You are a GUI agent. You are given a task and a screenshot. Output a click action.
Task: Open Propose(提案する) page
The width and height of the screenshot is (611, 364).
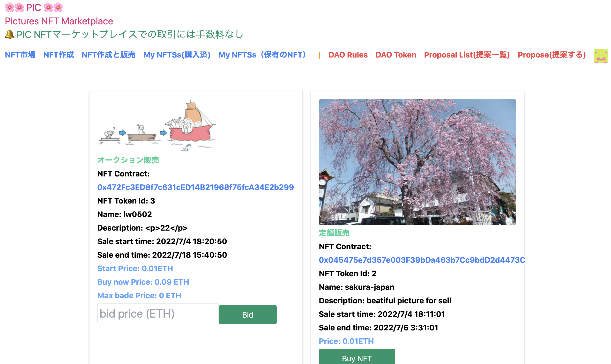pos(551,55)
